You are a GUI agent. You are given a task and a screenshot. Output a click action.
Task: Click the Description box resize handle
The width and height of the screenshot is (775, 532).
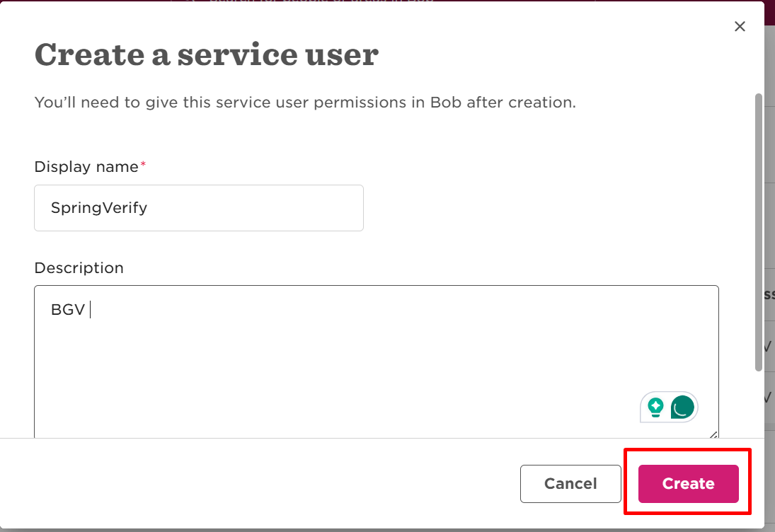[713, 434]
